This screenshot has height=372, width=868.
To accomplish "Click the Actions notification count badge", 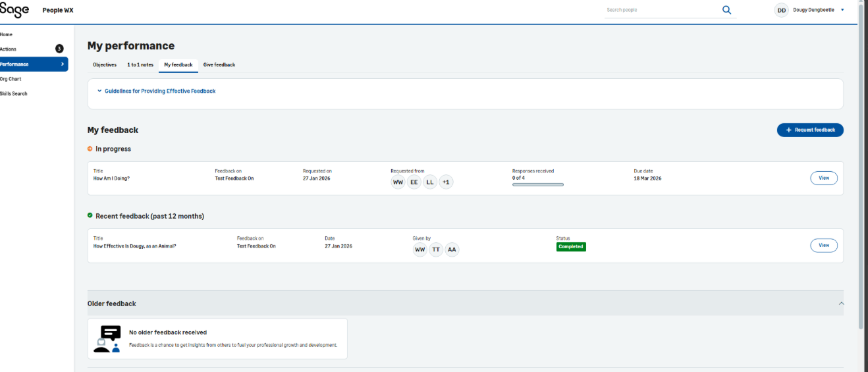I will pyautogui.click(x=59, y=49).
